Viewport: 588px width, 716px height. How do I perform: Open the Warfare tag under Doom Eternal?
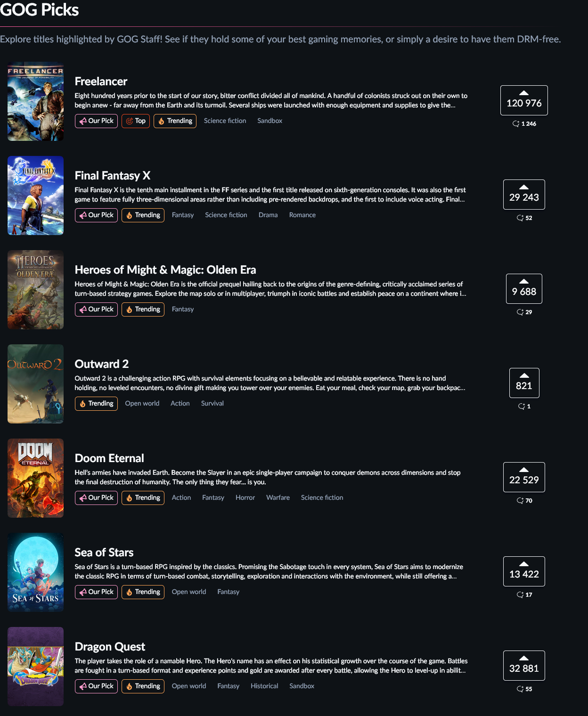tap(278, 498)
